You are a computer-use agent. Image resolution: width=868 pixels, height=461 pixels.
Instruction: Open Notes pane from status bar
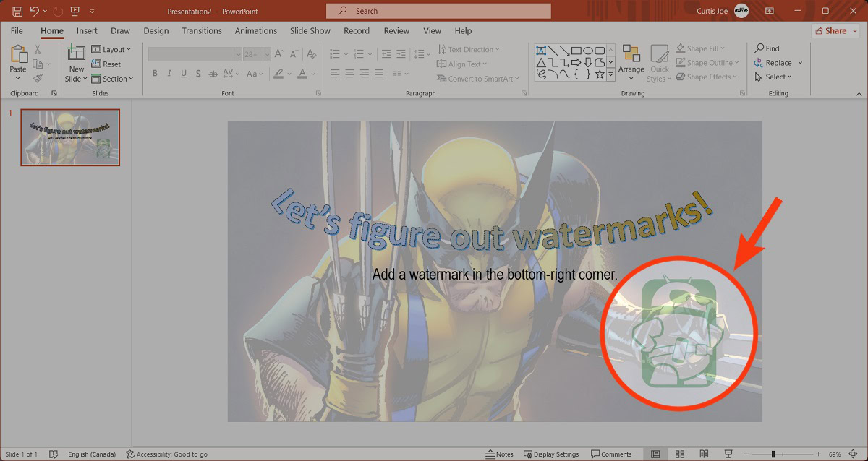pos(499,454)
